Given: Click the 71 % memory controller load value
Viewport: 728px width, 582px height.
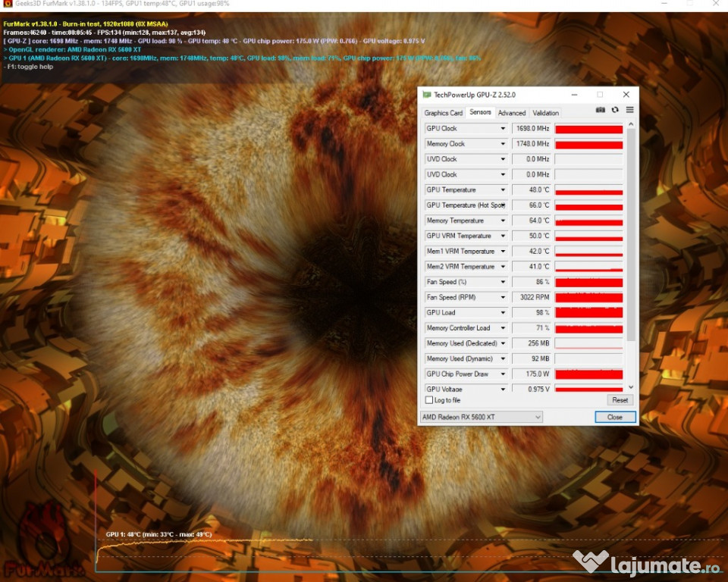Looking at the screenshot, I should pyautogui.click(x=532, y=327).
